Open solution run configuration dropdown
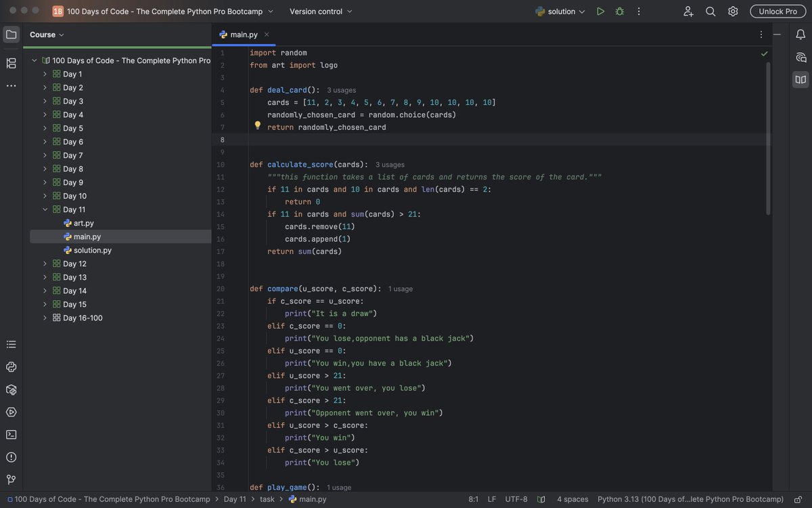This screenshot has height=508, width=812. [560, 12]
